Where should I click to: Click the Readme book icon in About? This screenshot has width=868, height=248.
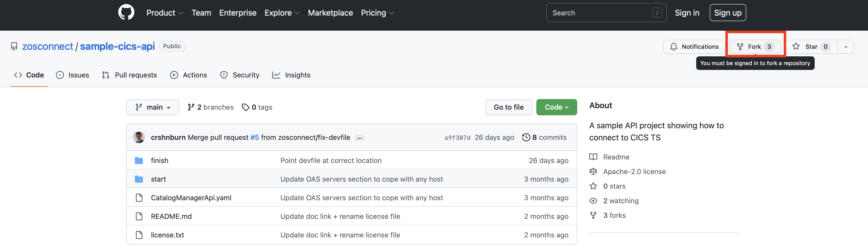point(593,157)
